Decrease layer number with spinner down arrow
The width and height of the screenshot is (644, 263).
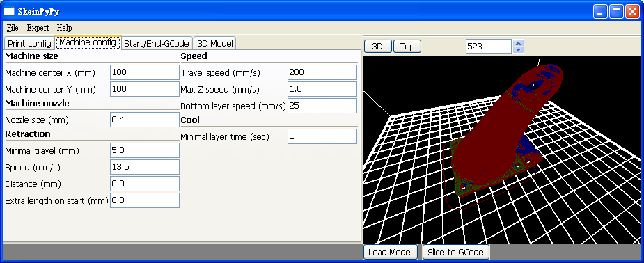[x=518, y=49]
